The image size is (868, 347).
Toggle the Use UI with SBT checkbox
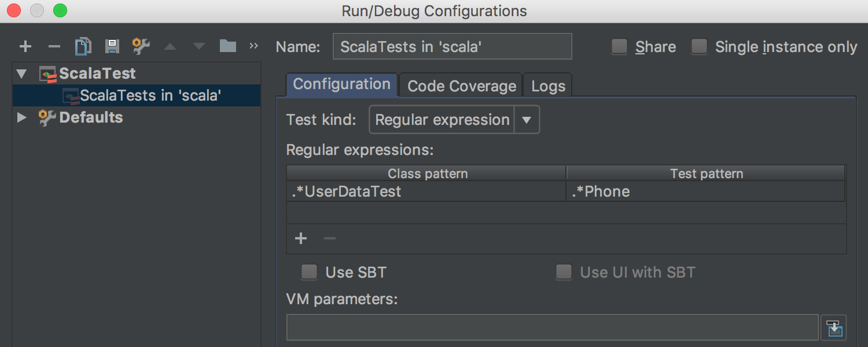tap(564, 272)
